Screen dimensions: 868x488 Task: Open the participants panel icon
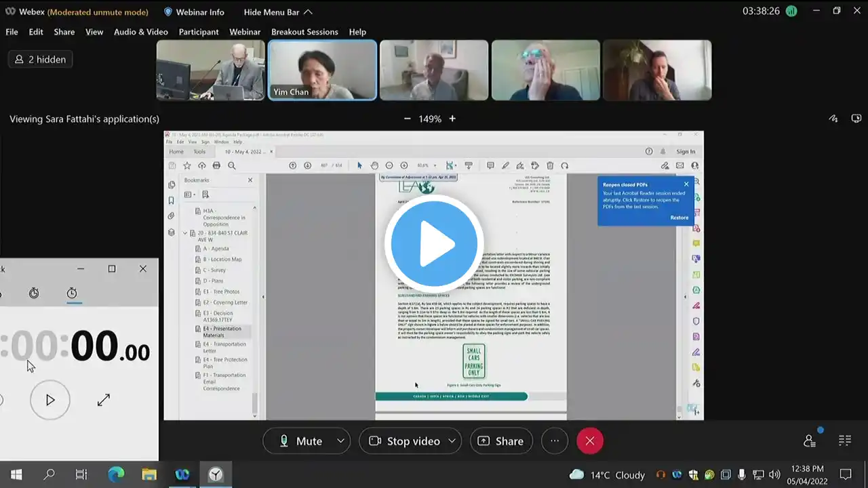810,441
